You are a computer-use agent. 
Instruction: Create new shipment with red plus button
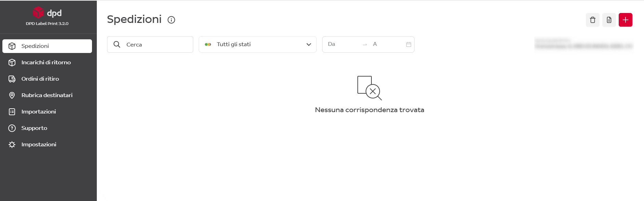tap(626, 20)
